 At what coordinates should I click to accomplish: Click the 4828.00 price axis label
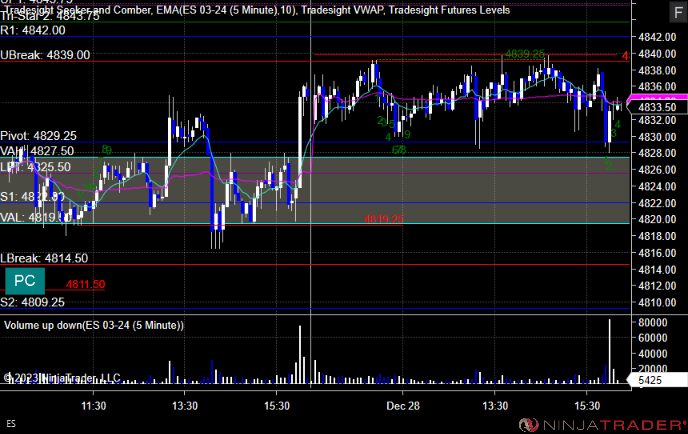tap(657, 153)
